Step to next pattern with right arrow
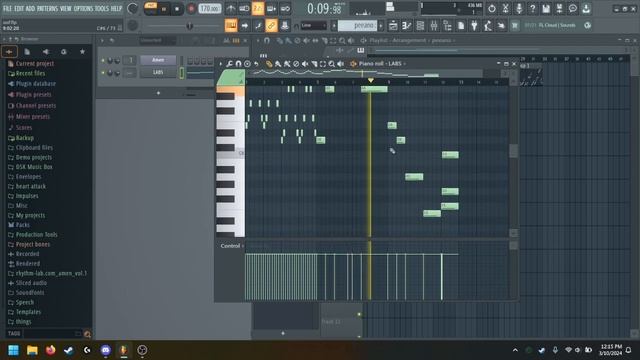This screenshot has height=360, width=640. 381,25
